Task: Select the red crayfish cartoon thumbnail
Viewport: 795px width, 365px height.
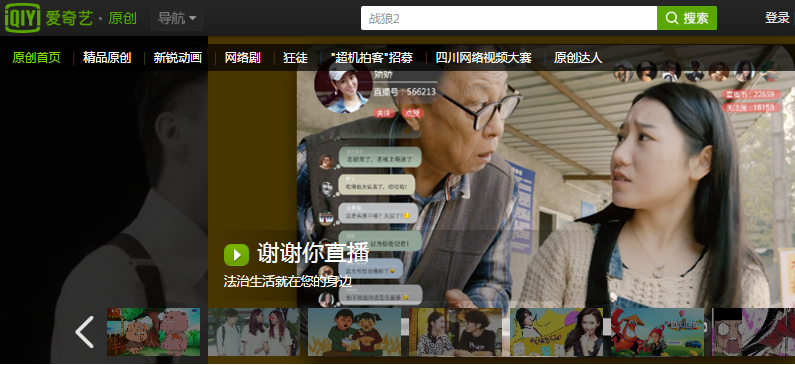Action: pos(657,332)
